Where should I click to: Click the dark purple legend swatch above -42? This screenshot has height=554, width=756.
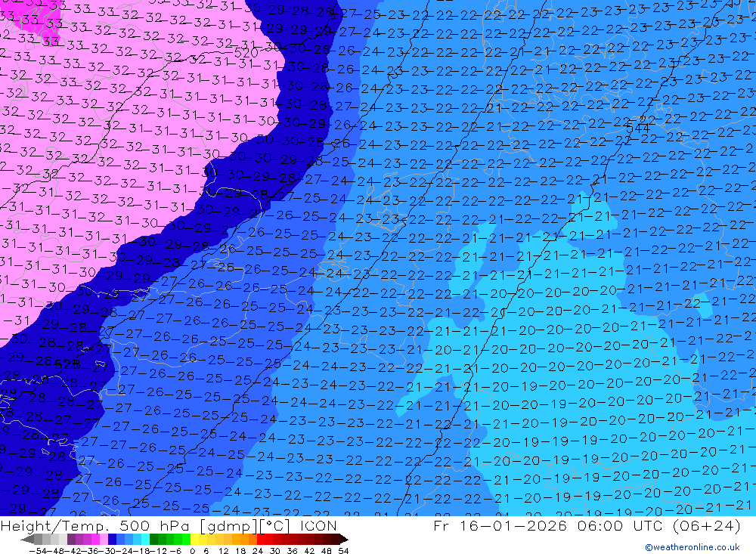coord(71,540)
